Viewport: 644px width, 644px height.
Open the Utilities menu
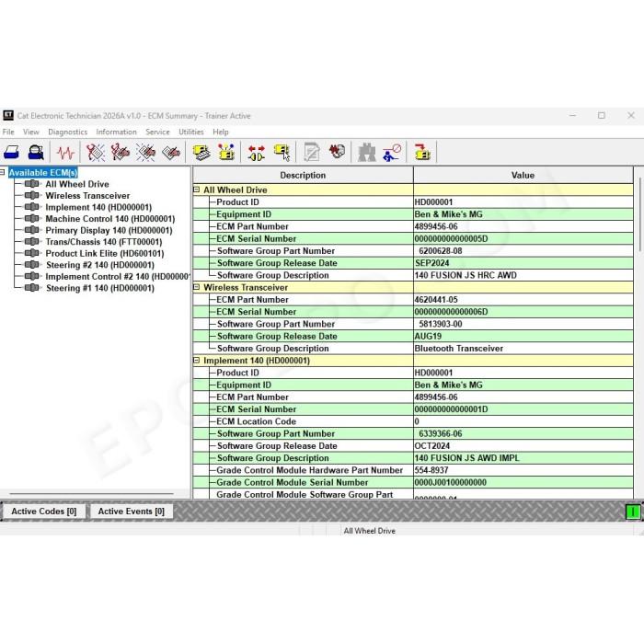(x=191, y=132)
